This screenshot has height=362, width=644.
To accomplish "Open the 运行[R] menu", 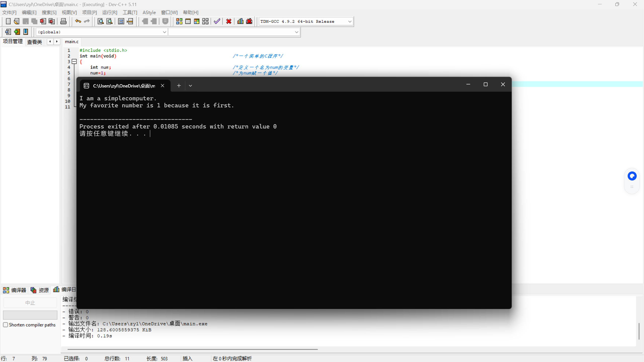I will (110, 12).
